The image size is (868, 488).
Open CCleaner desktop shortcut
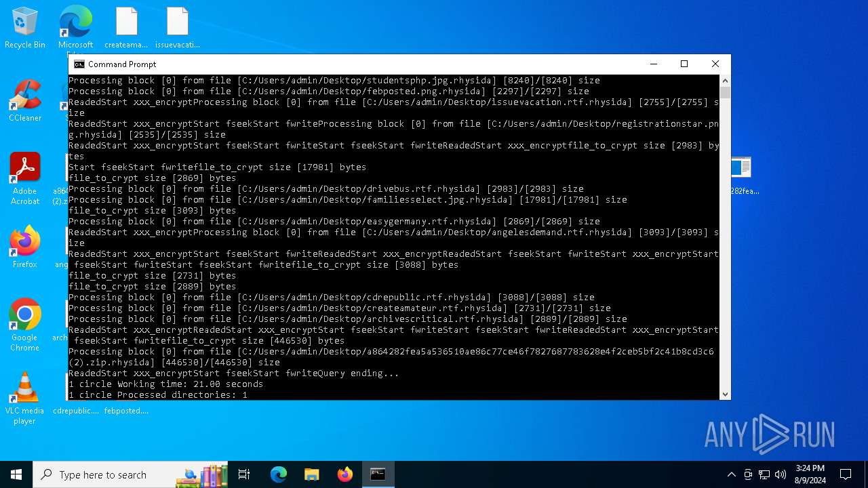[x=25, y=101]
